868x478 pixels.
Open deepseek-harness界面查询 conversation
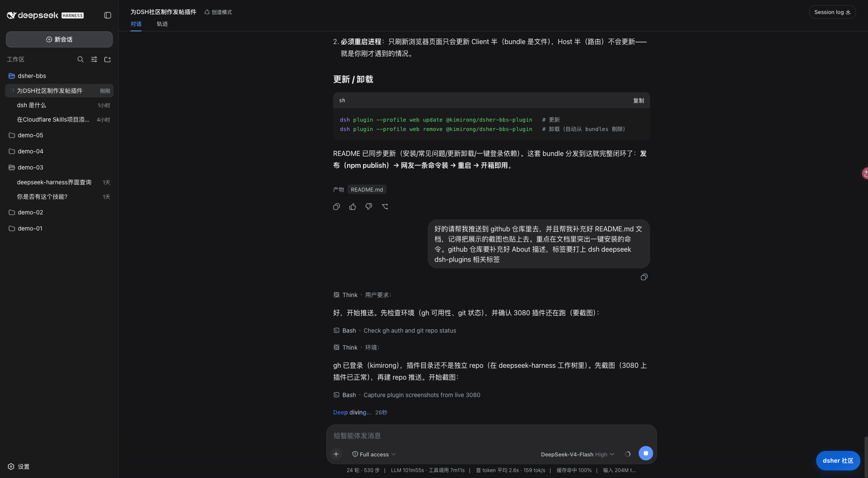pos(59,182)
